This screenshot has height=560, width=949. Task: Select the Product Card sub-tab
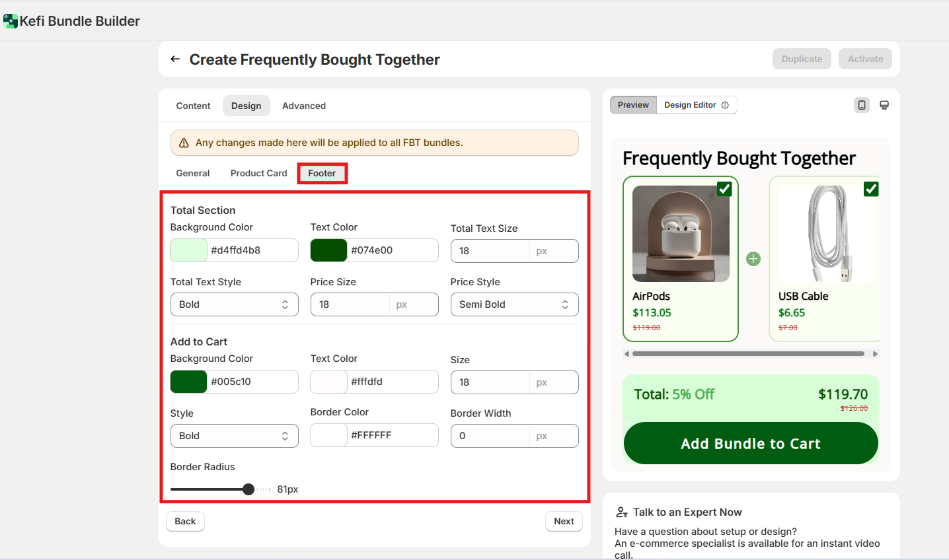[x=258, y=173]
